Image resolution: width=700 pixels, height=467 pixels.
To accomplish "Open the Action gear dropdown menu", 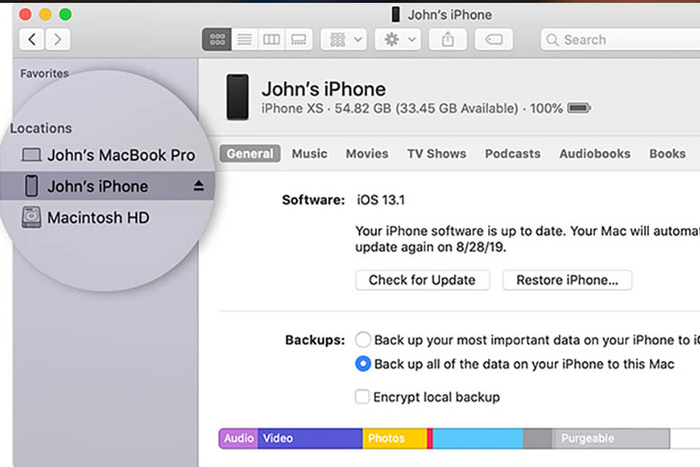I will tap(397, 40).
